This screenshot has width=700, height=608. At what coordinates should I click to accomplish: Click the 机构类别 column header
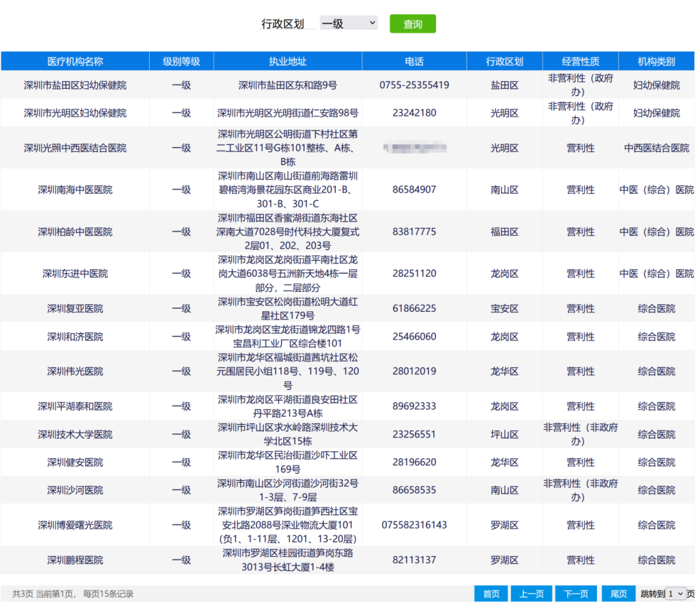(656, 61)
